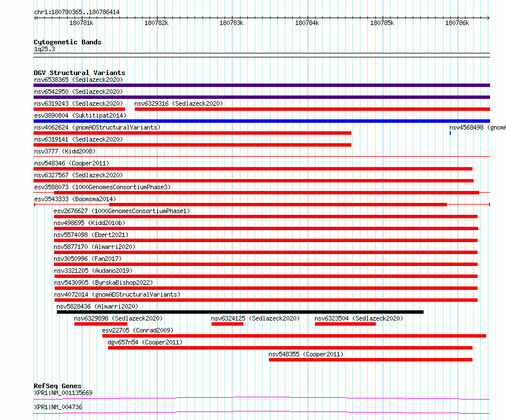Select the nsv498695 (Kidd2010b) label
The height and width of the screenshot is (420, 506).
coord(89,223)
